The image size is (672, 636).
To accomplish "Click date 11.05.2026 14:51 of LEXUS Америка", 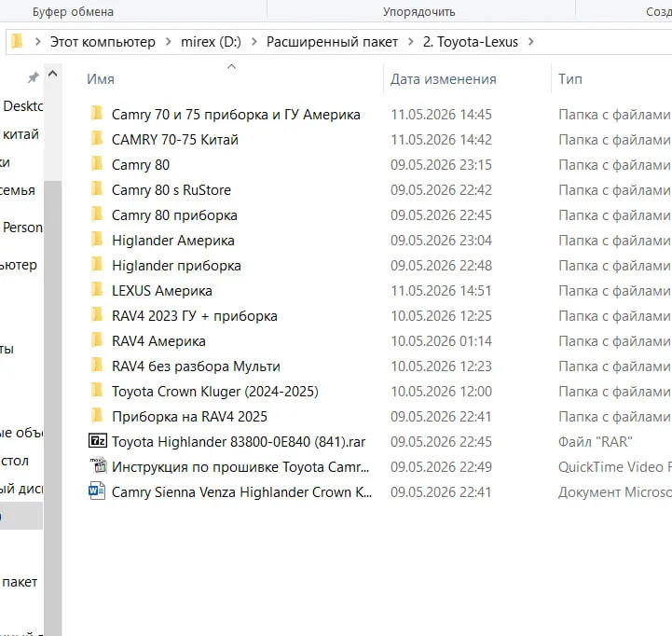I will (x=441, y=291).
